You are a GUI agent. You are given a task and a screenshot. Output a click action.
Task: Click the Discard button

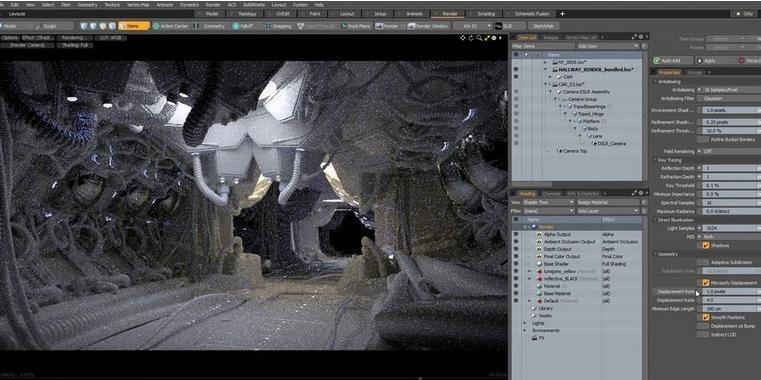(748, 61)
